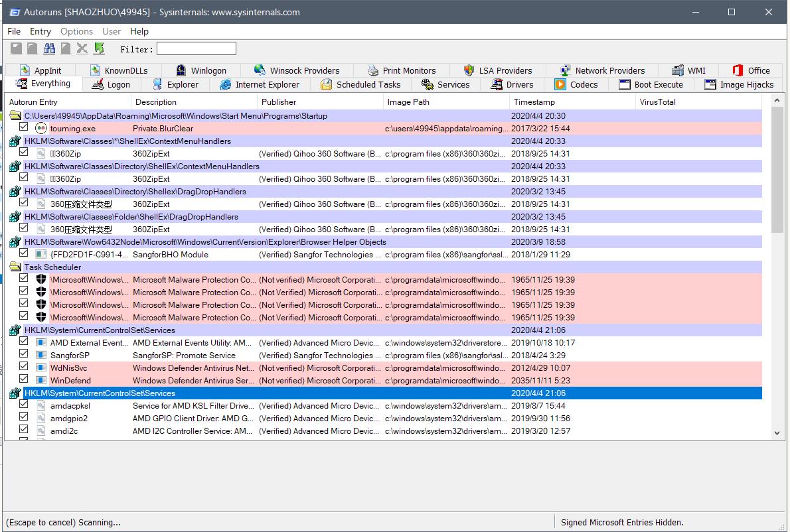Viewport: 790px width, 532px height.
Task: Switch to the Scheduled Tasks tab
Action: point(361,84)
